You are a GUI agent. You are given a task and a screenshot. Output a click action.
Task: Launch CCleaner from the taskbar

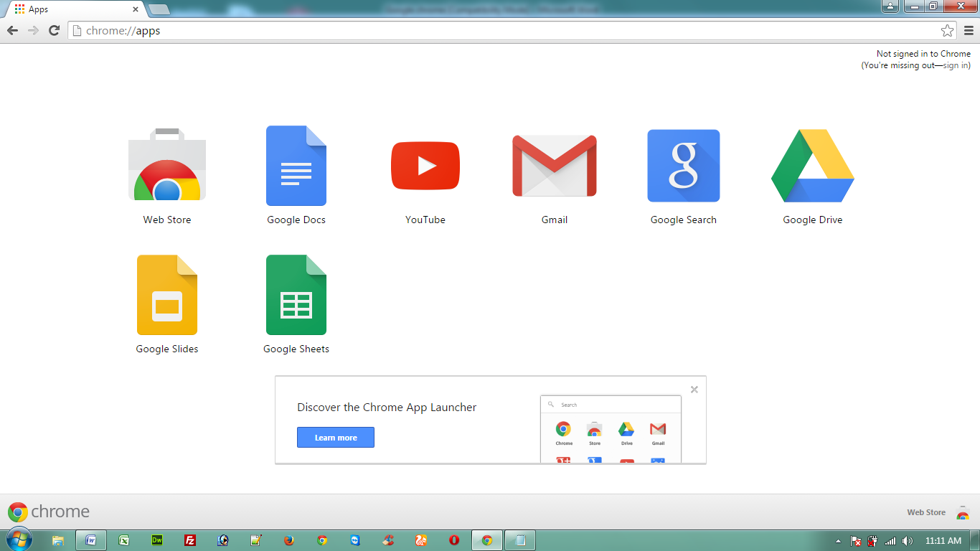click(x=388, y=540)
